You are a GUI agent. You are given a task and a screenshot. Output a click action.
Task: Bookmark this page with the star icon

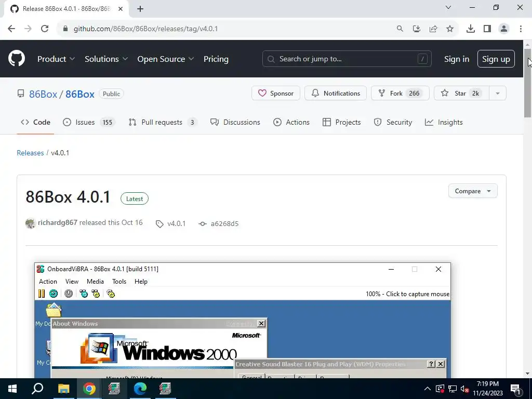click(x=450, y=29)
